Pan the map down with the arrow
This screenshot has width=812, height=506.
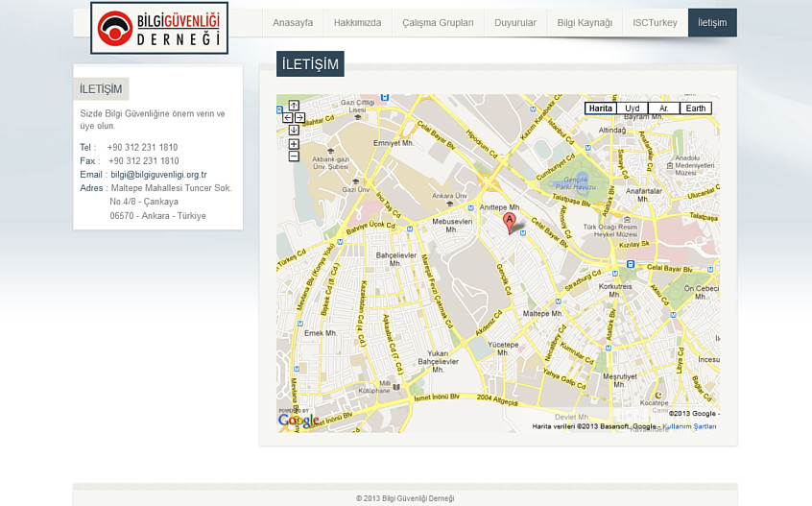(294, 130)
